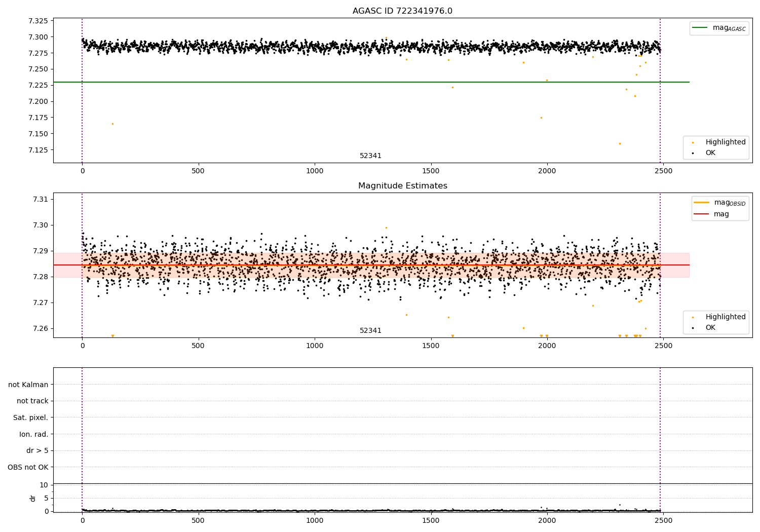Click 'OK' in the Magnitude Estimates legend
This screenshot has width=760, height=532.
[x=710, y=328]
